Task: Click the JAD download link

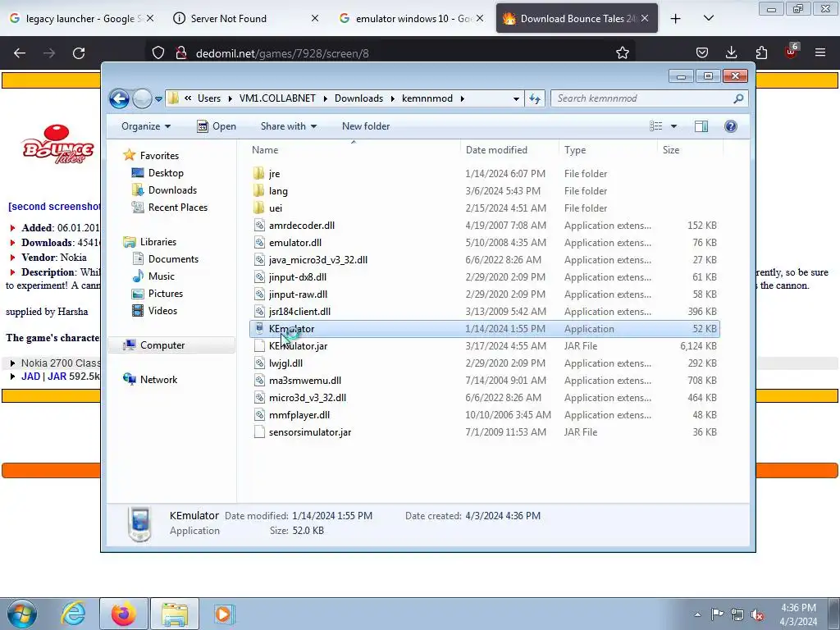Action: [30, 377]
